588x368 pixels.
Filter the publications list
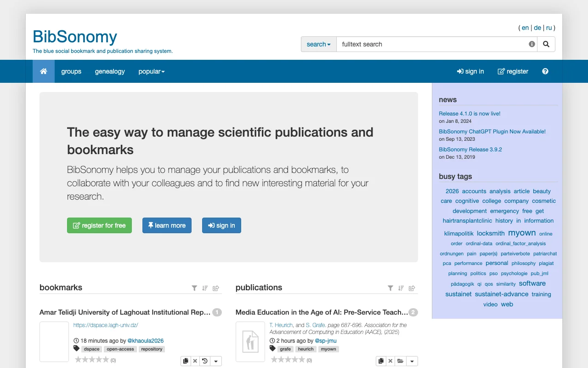pyautogui.click(x=390, y=288)
